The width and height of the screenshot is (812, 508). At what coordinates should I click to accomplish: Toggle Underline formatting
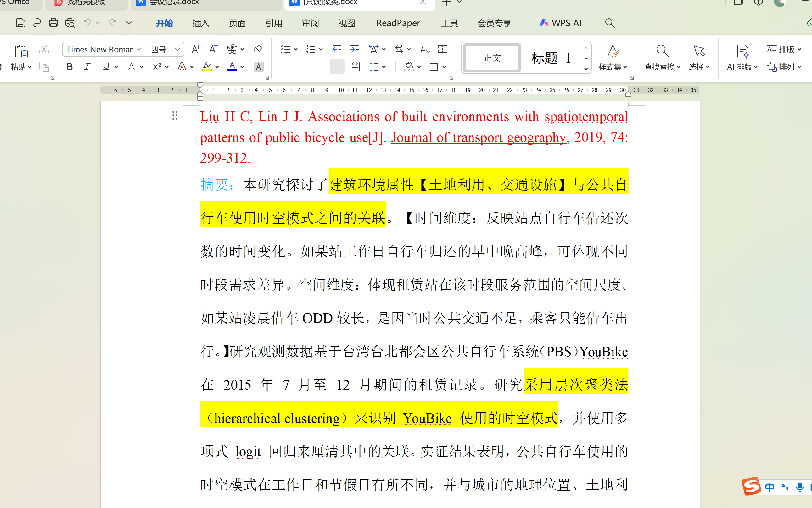point(106,66)
